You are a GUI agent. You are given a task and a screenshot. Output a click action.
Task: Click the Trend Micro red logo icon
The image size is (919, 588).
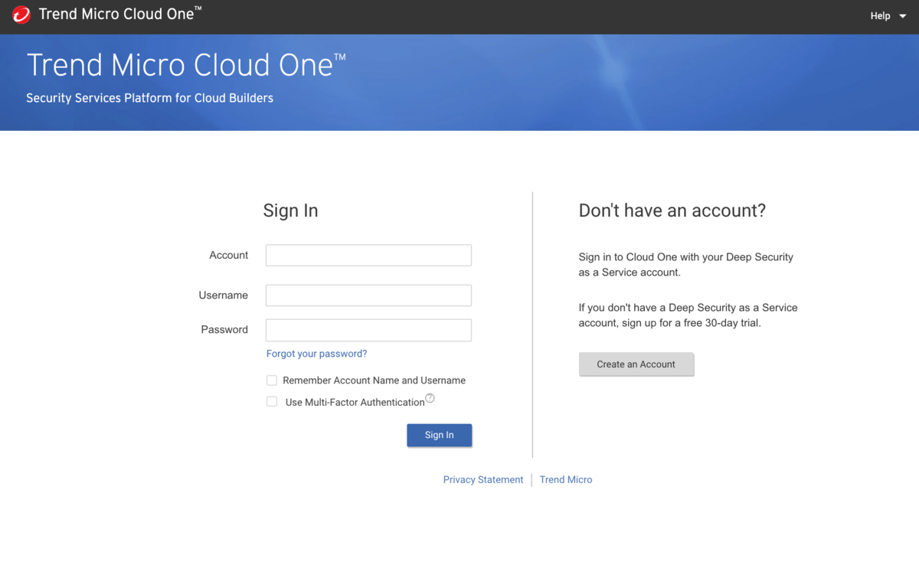(x=21, y=15)
